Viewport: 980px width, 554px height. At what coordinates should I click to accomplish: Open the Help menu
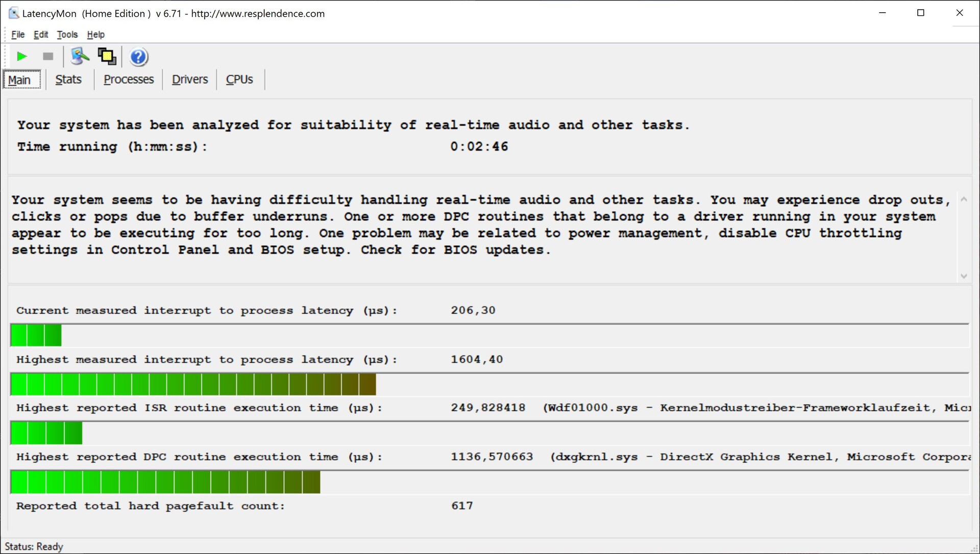coord(95,35)
